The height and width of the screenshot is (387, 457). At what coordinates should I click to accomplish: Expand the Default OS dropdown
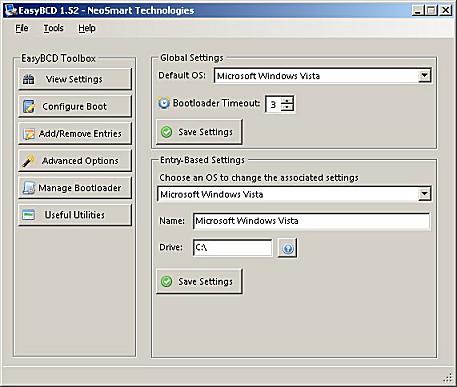coord(424,76)
